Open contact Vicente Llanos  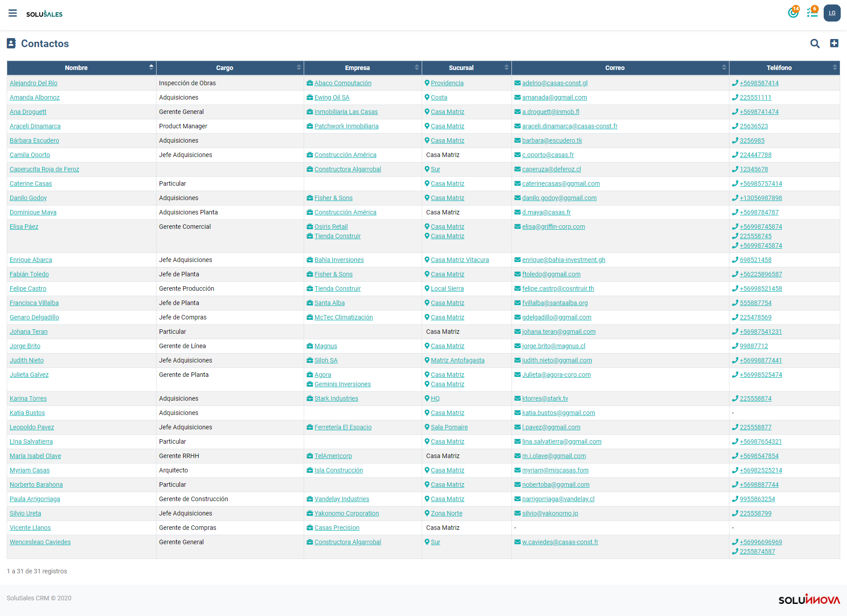30,528
